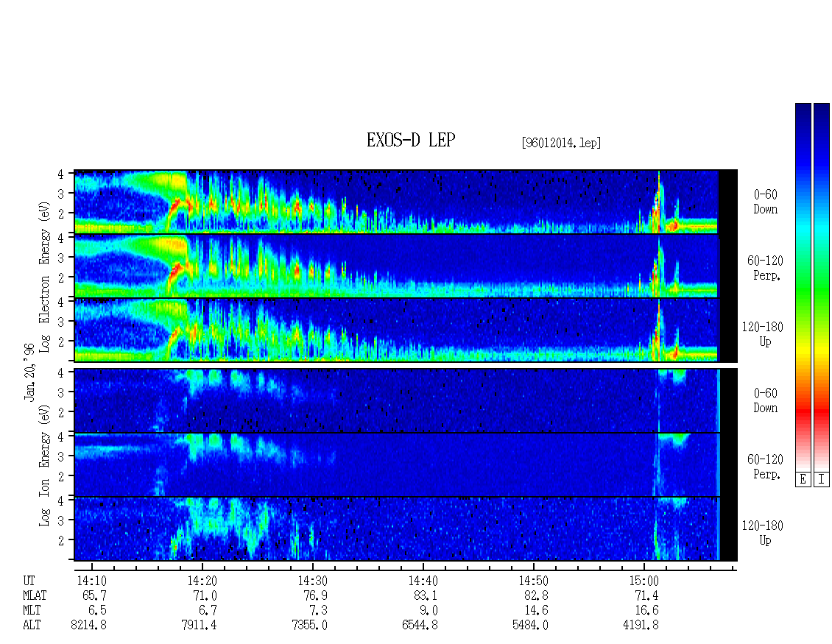
Task: Click MLT value 14.6
Action: [x=536, y=611]
